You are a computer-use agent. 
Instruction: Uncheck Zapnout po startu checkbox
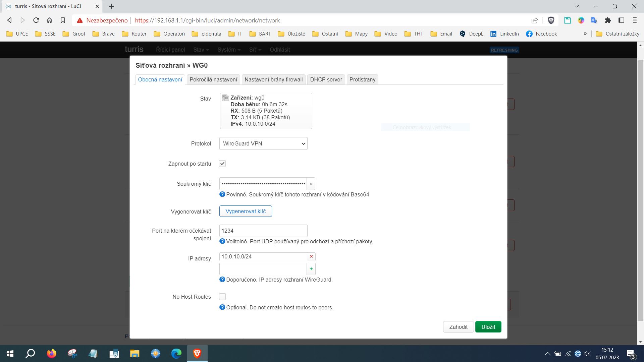[222, 164]
